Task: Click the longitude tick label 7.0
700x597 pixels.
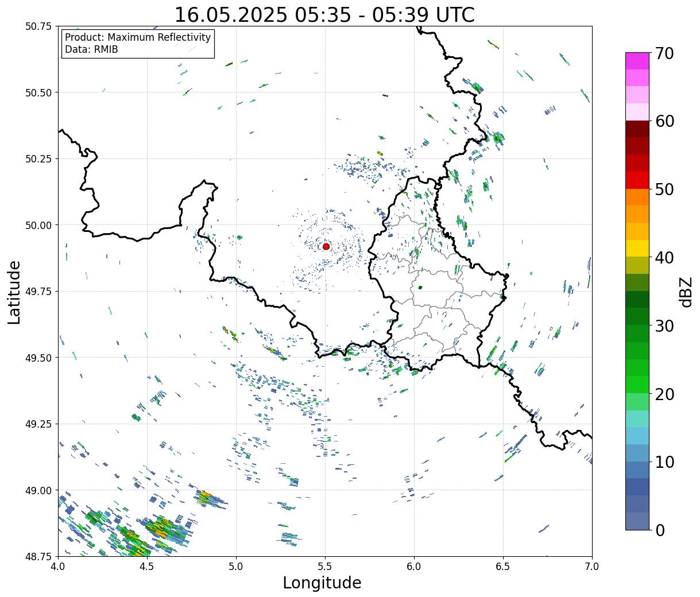Action: [x=592, y=567]
